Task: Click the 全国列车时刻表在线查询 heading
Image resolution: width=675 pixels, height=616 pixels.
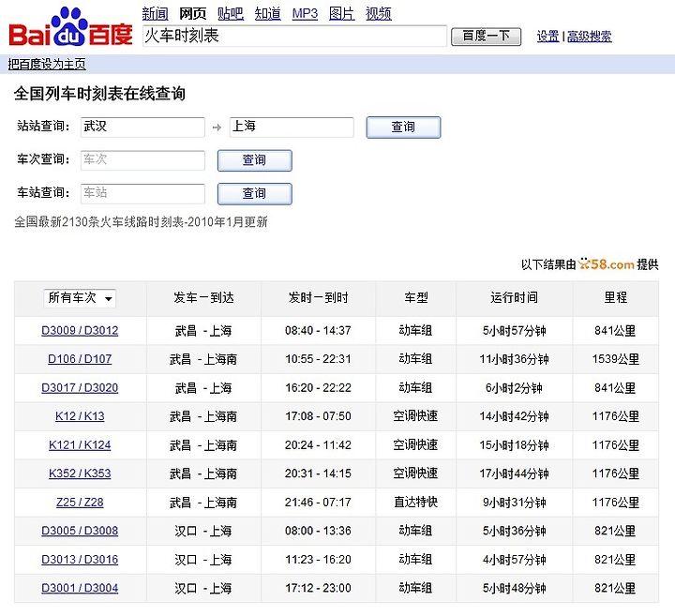Action: click(99, 94)
